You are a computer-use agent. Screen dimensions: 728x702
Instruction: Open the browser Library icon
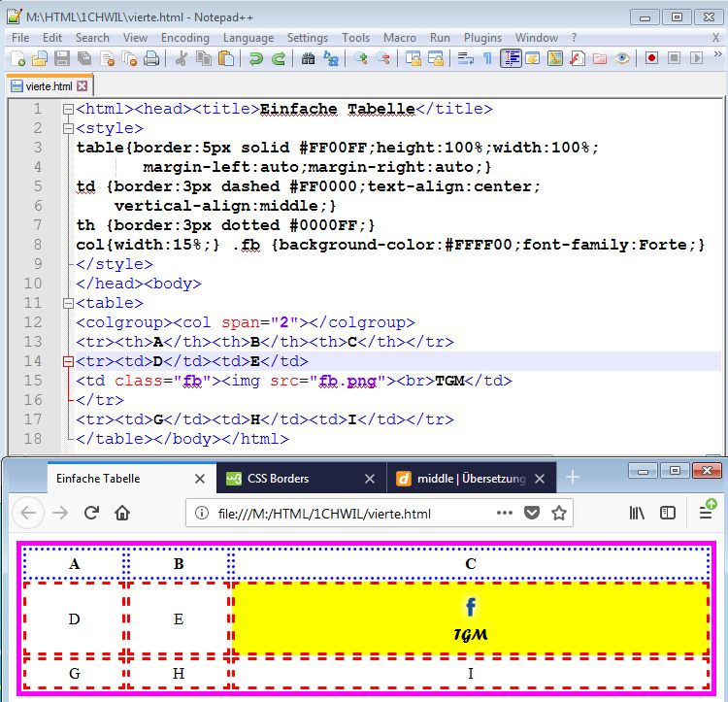(637, 513)
